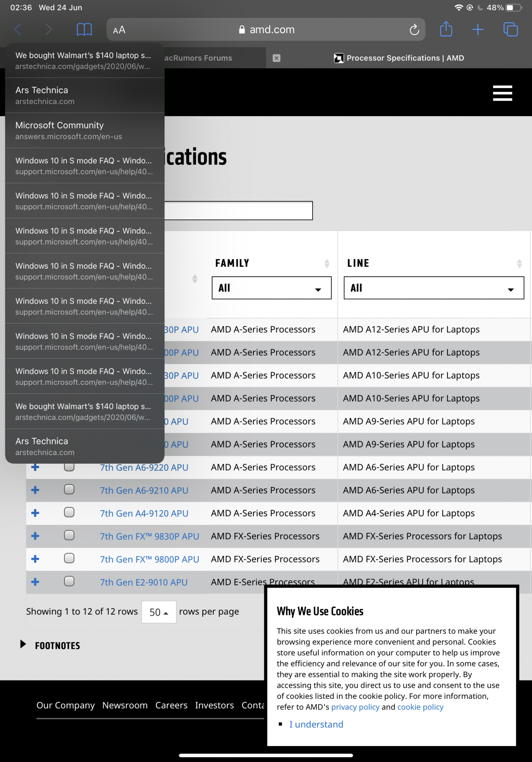The height and width of the screenshot is (762, 532).
Task: Open the cookie policy link
Action: [420, 707]
